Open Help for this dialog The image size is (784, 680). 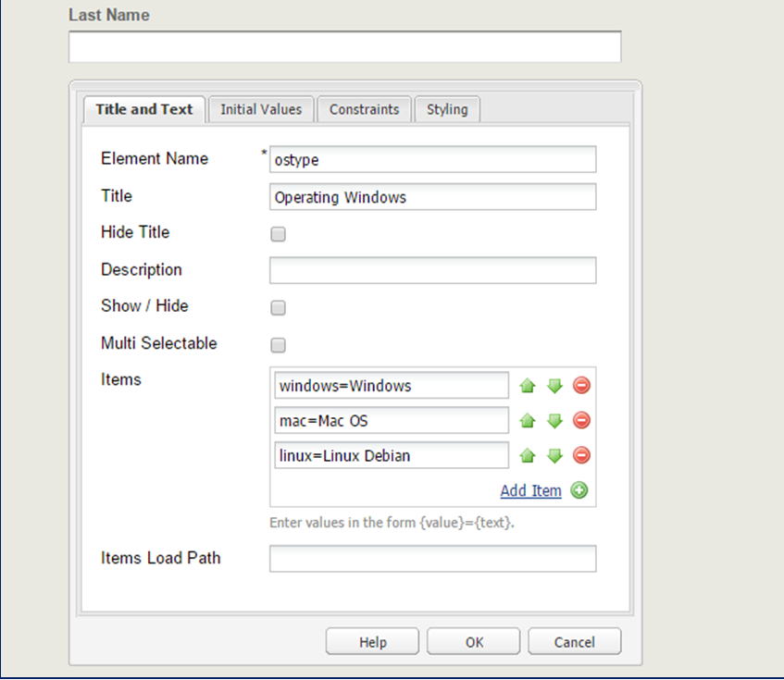372,642
